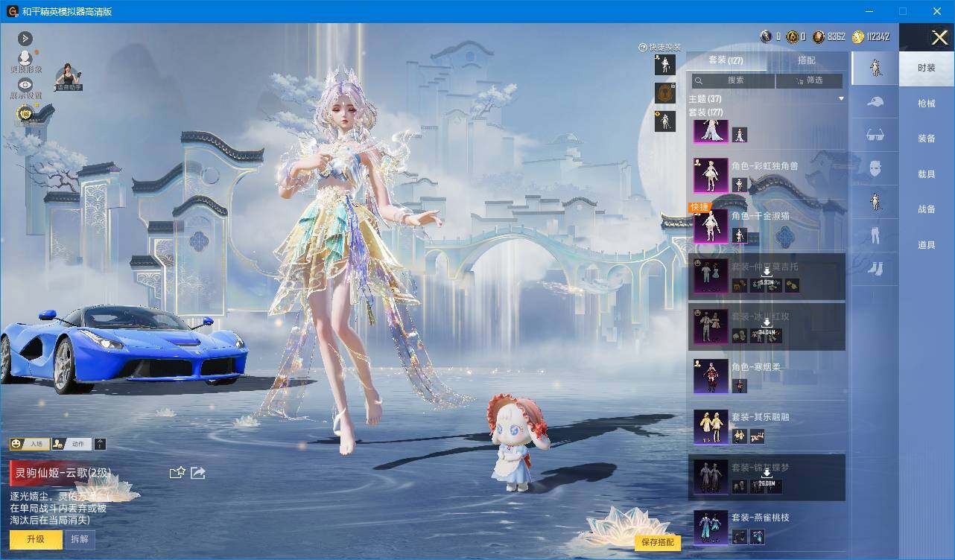The image size is (955, 560).
Task: Select the shoes category icon
Action: point(875,268)
